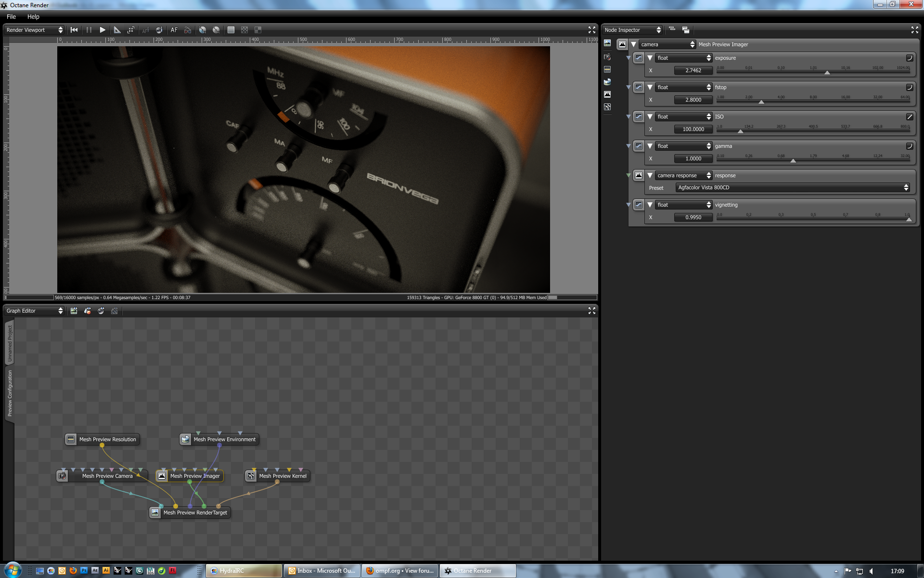Open the Windows Start menu
The image size is (924, 578).
click(13, 570)
